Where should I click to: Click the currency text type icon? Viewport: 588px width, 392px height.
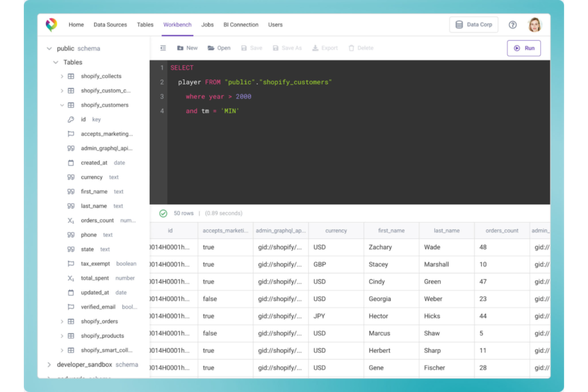[71, 177]
